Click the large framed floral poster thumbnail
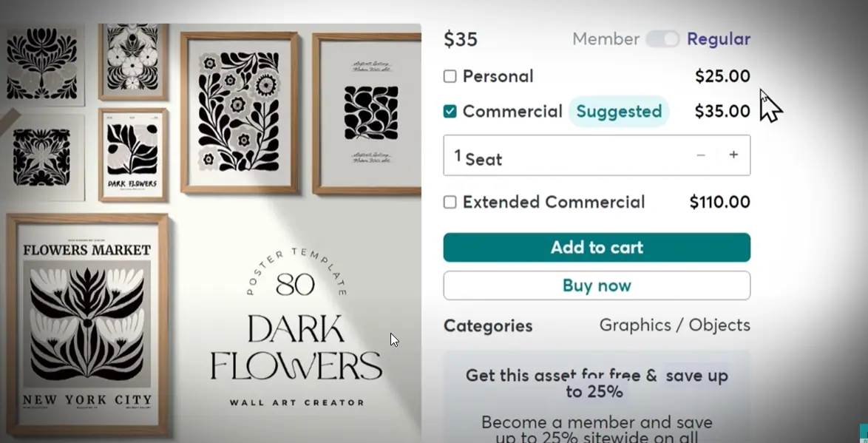This screenshot has width=868, height=443. tap(239, 112)
